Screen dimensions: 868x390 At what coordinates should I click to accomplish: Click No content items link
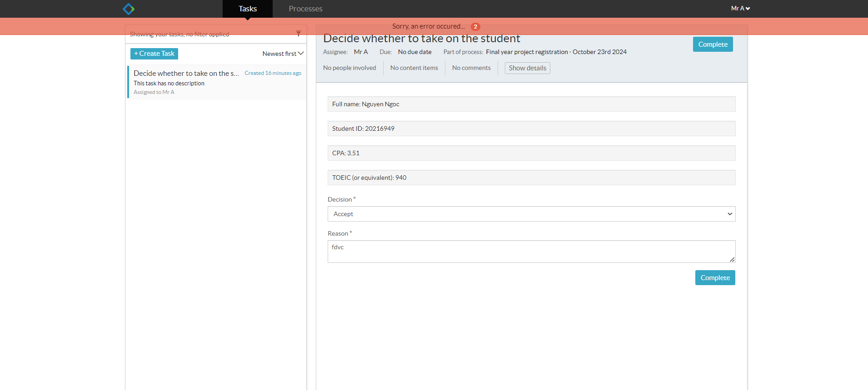click(x=414, y=68)
